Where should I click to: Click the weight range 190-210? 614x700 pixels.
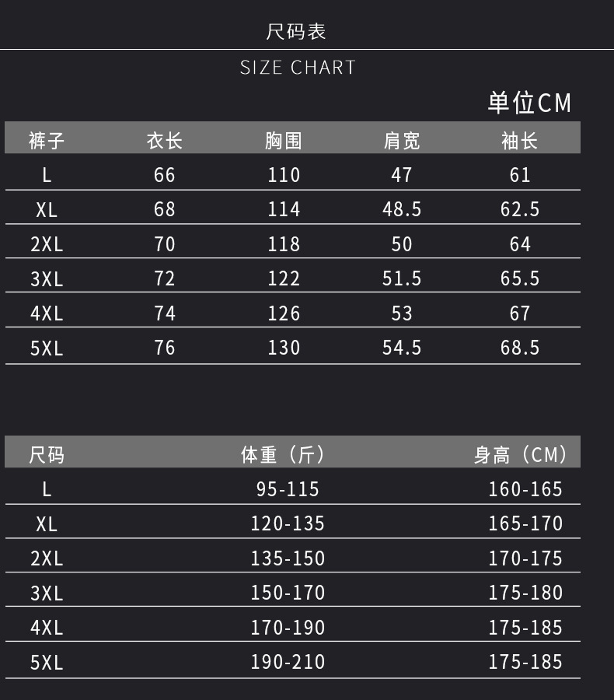click(x=288, y=662)
